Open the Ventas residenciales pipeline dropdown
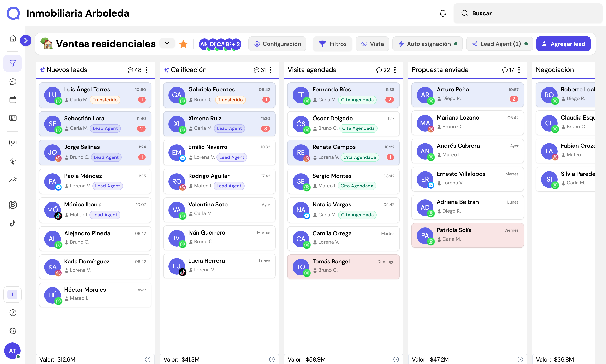Viewport: 606px width, 364px height. (167, 43)
